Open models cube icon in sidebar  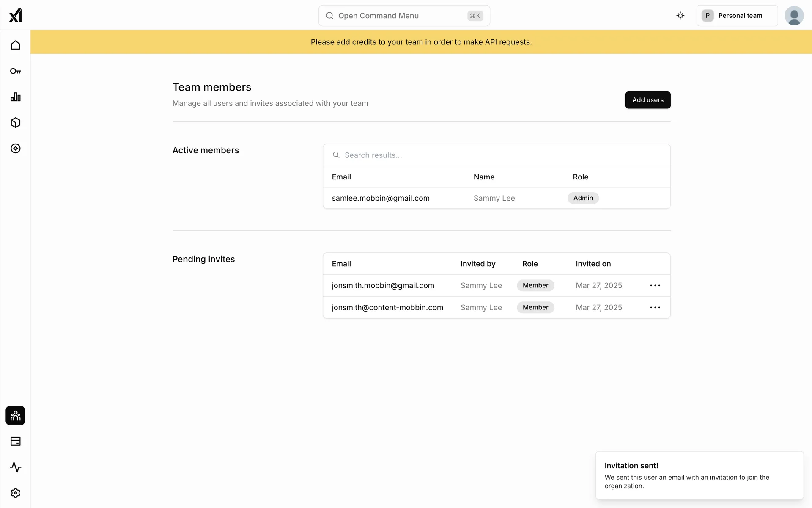(x=16, y=123)
